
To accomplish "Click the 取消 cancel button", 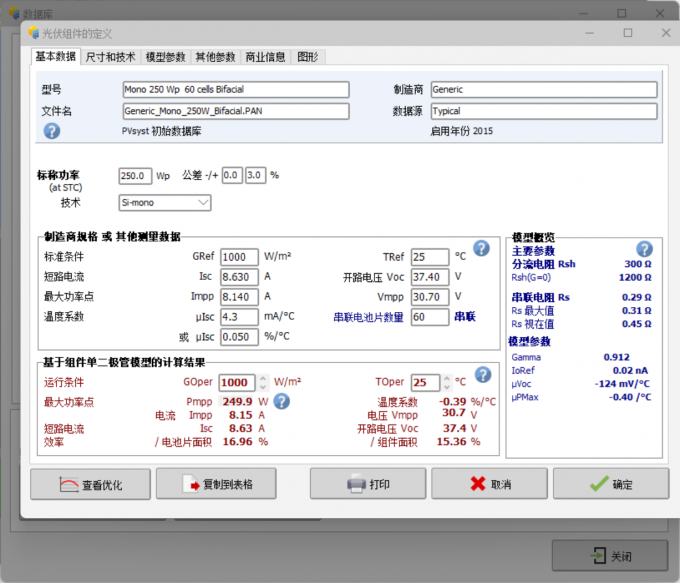I will click(489, 484).
